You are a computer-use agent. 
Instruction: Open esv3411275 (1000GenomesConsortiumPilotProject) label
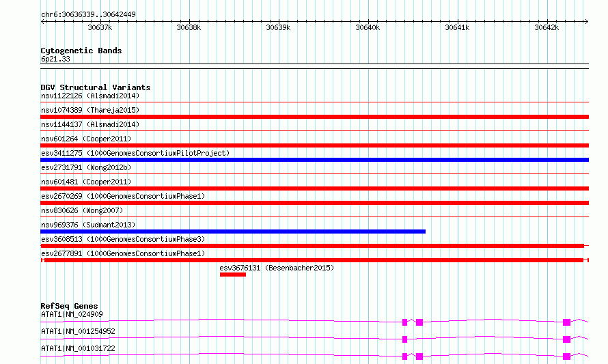135,153
